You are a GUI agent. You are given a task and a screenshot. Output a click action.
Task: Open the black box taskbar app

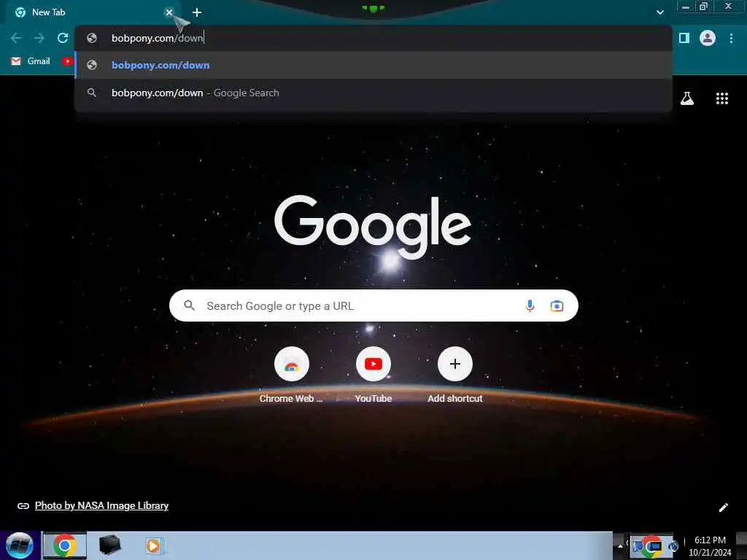(109, 545)
